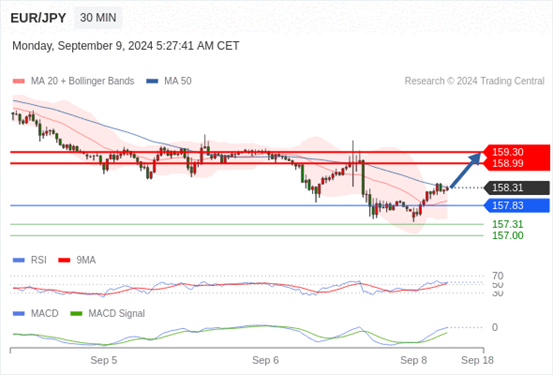Click the 9MA legend text
553x375 pixels.
[86, 260]
